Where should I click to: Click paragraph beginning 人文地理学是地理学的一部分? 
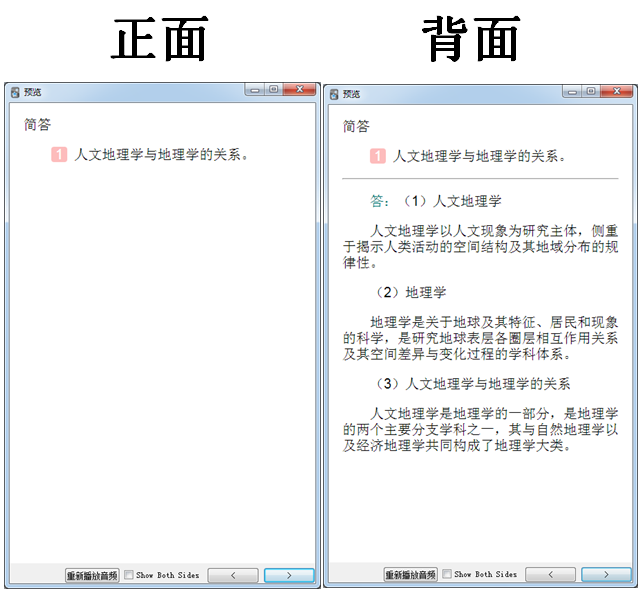pyautogui.click(x=480, y=430)
